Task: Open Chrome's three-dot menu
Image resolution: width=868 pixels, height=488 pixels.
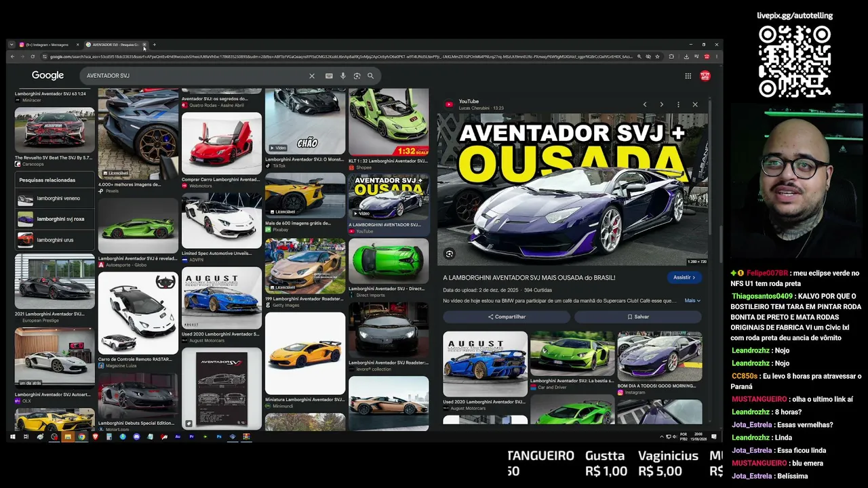Action: click(716, 57)
